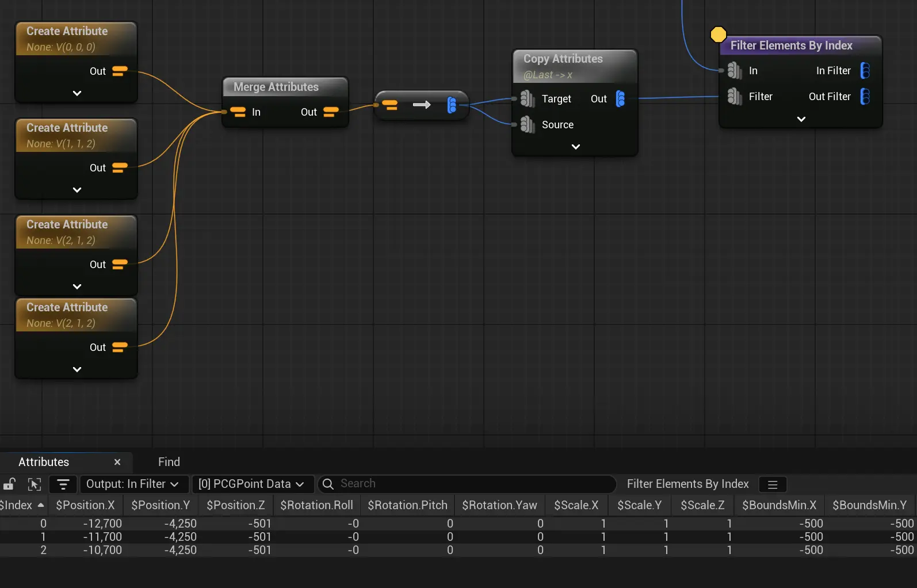Select the Create Attribute V(0, 0, 0) node
The height and width of the screenshot is (588, 917).
(x=67, y=32)
